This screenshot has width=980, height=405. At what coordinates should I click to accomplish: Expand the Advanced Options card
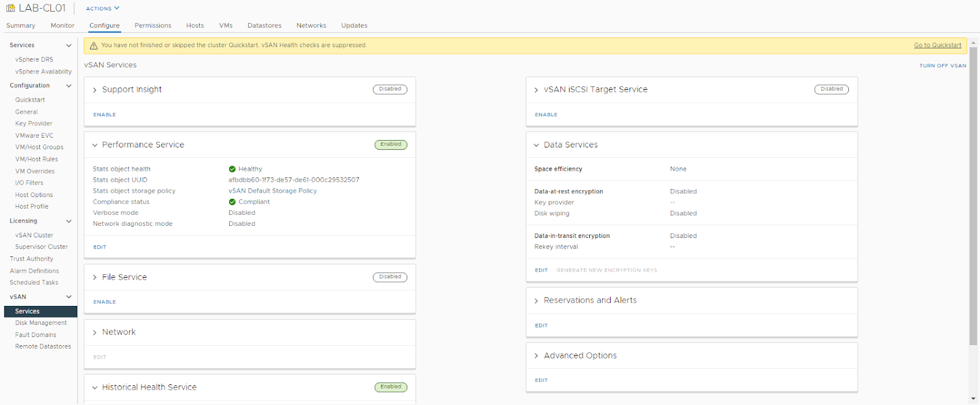(x=537, y=355)
